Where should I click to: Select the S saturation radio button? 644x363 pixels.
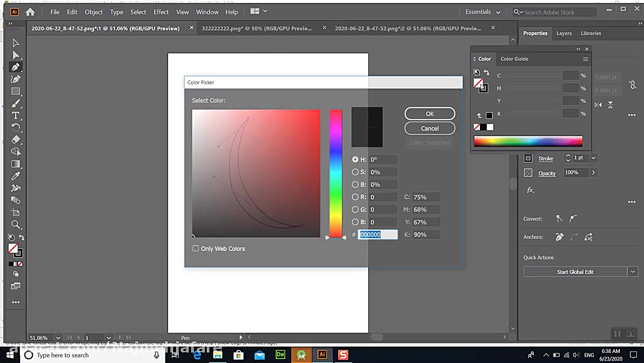pyautogui.click(x=355, y=172)
